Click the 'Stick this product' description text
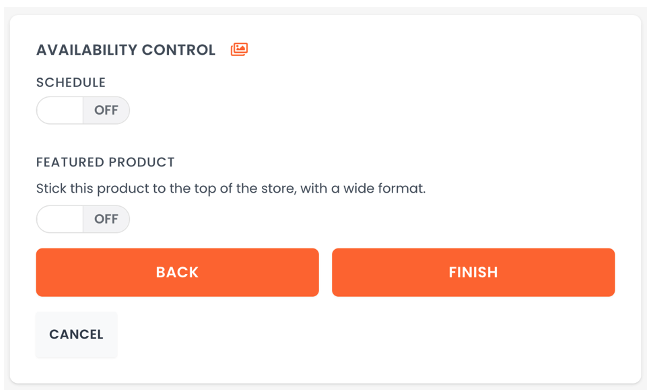 pyautogui.click(x=231, y=188)
